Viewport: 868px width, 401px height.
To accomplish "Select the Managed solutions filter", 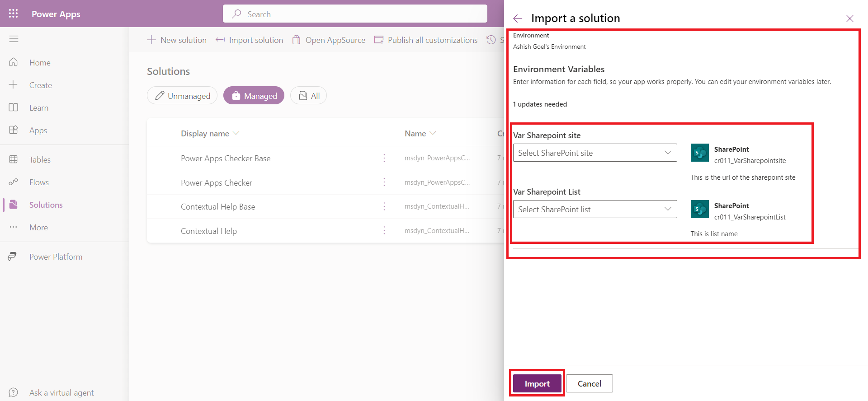I will [x=254, y=96].
